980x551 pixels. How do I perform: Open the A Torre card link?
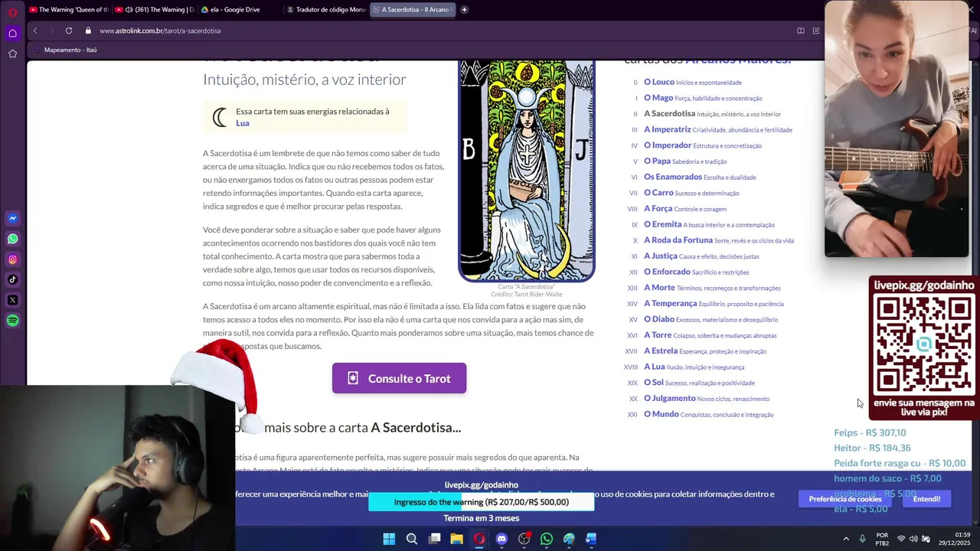click(658, 334)
